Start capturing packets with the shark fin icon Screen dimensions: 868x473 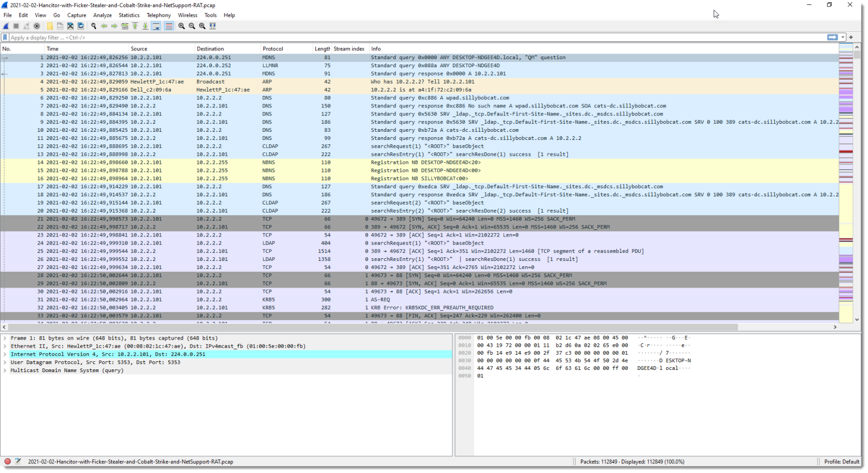6,26
